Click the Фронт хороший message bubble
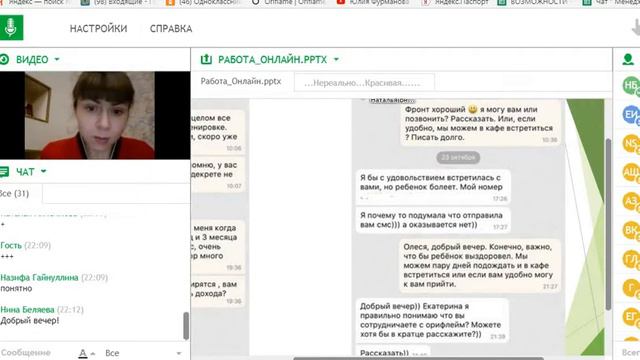Viewport: 640px width, 360px height. (x=480, y=123)
